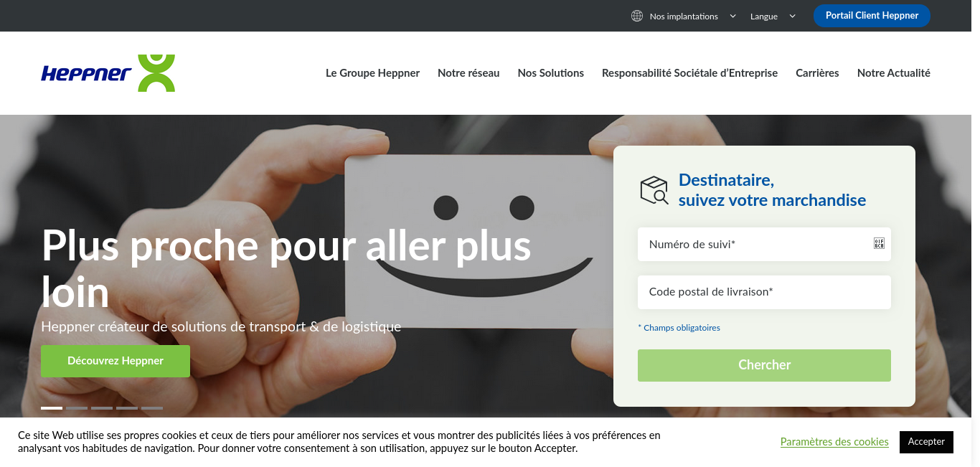The width and height of the screenshot is (980, 467).
Task: Open the Nos Solutions menu
Action: (x=551, y=73)
